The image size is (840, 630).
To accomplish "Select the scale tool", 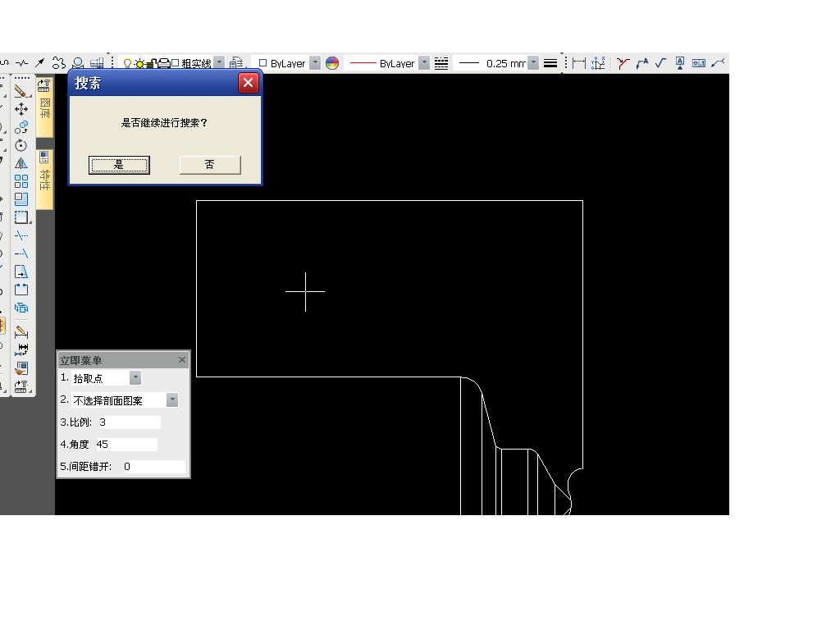I will click(x=21, y=199).
